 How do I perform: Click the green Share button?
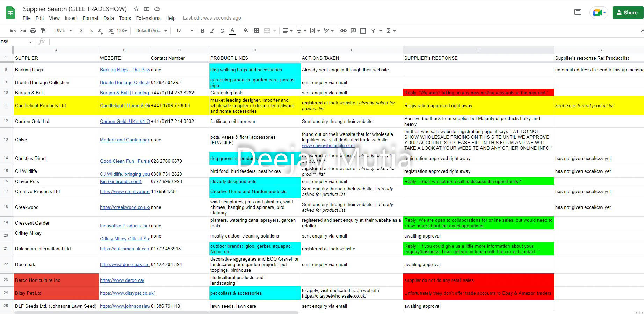tap(628, 13)
